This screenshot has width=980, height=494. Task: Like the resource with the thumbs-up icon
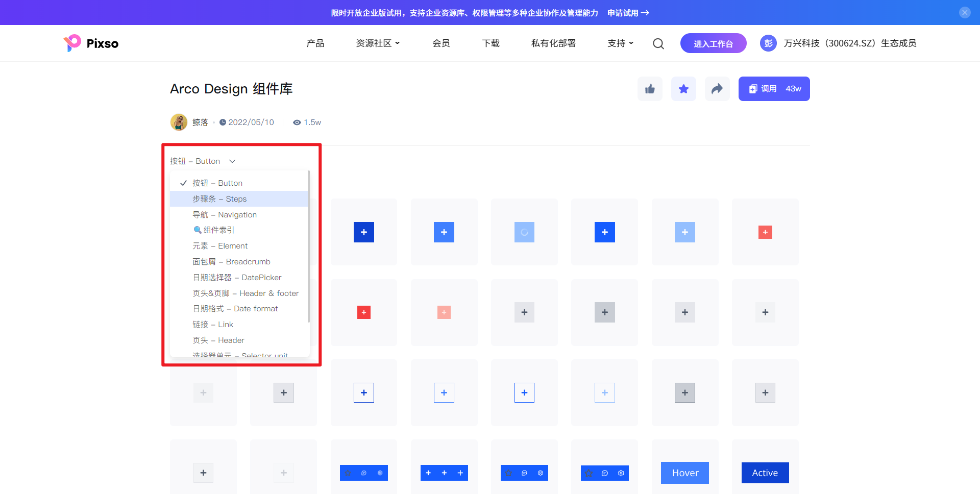pyautogui.click(x=650, y=89)
